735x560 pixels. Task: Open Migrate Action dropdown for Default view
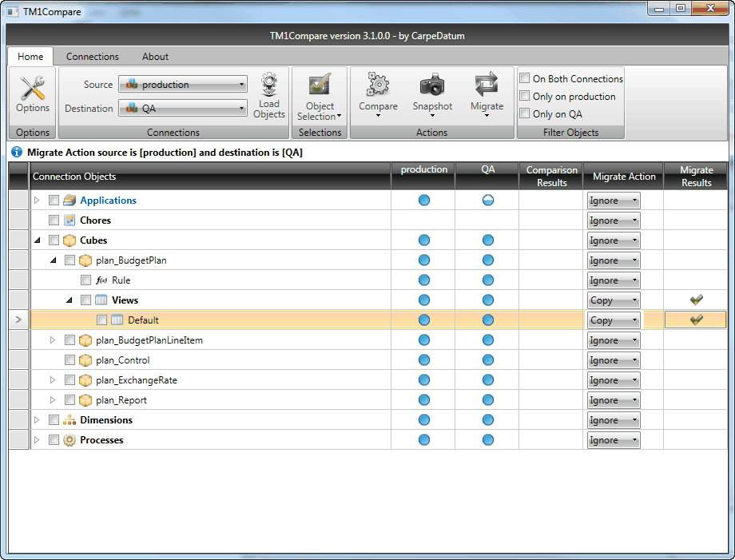click(613, 320)
